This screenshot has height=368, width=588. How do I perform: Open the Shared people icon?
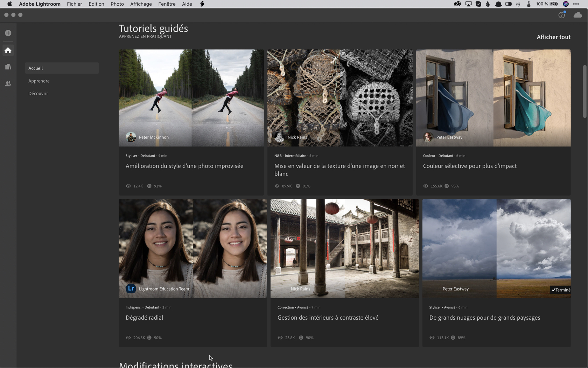click(8, 84)
